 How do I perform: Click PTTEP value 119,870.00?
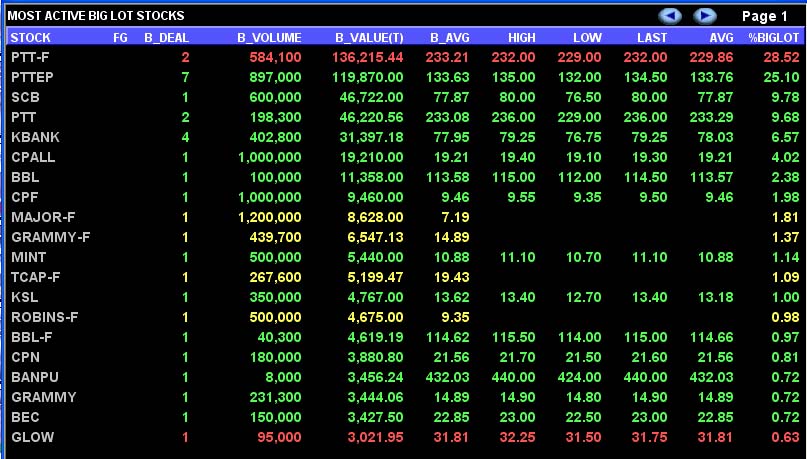368,77
